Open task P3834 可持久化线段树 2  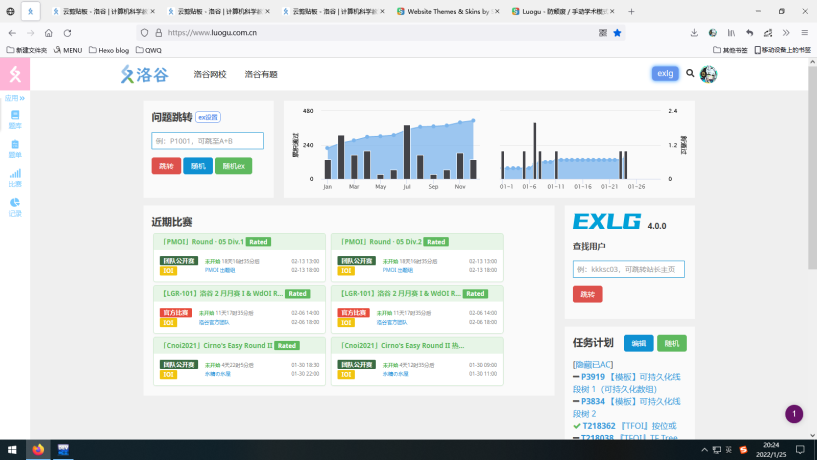click(x=627, y=407)
